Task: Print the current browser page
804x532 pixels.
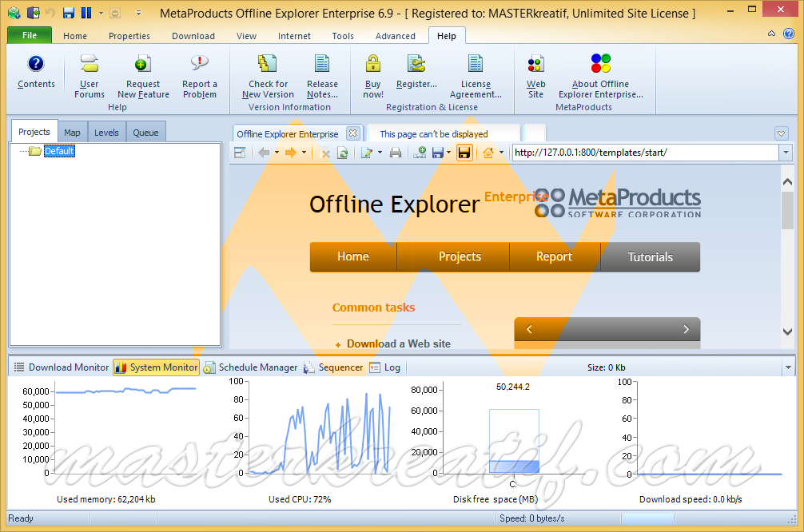Action: pyautogui.click(x=396, y=153)
